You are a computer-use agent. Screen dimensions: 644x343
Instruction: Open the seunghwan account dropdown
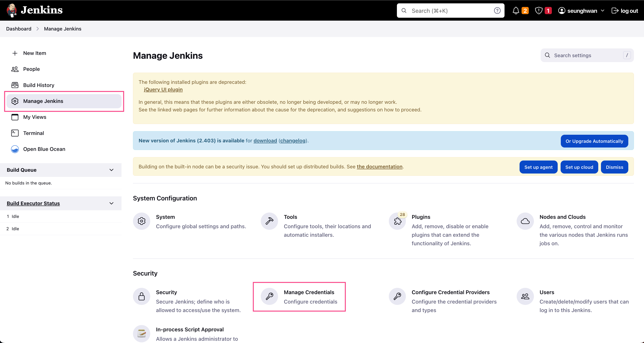pos(581,11)
